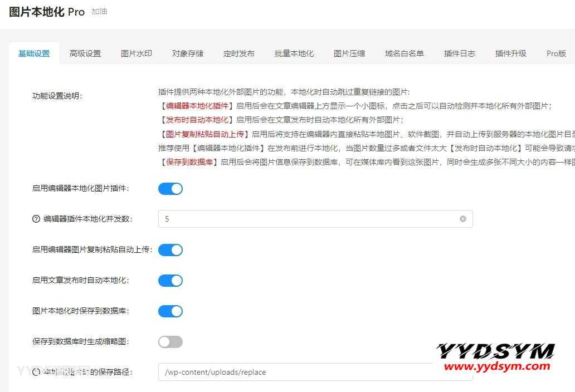Click the help icon beside 编辑器插件本地化并发数

pos(36,219)
